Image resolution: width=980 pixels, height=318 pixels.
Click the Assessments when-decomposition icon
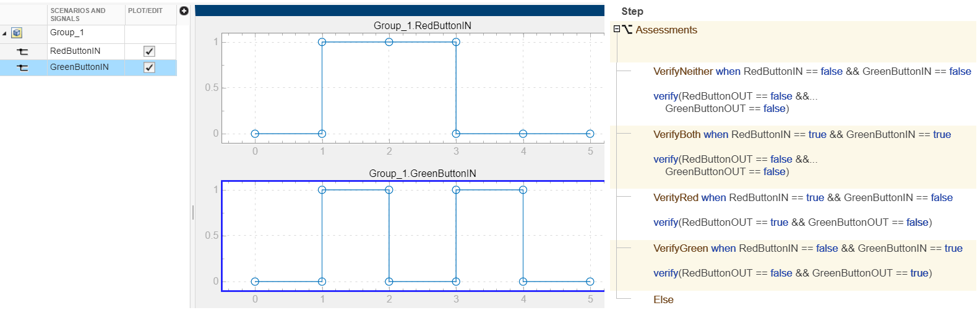click(627, 30)
